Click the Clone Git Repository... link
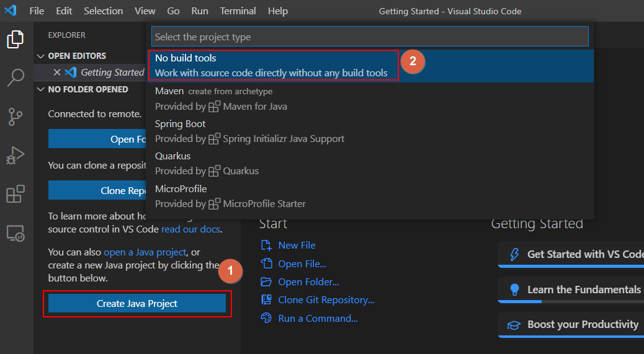The width and height of the screenshot is (644, 354). pyautogui.click(x=326, y=300)
